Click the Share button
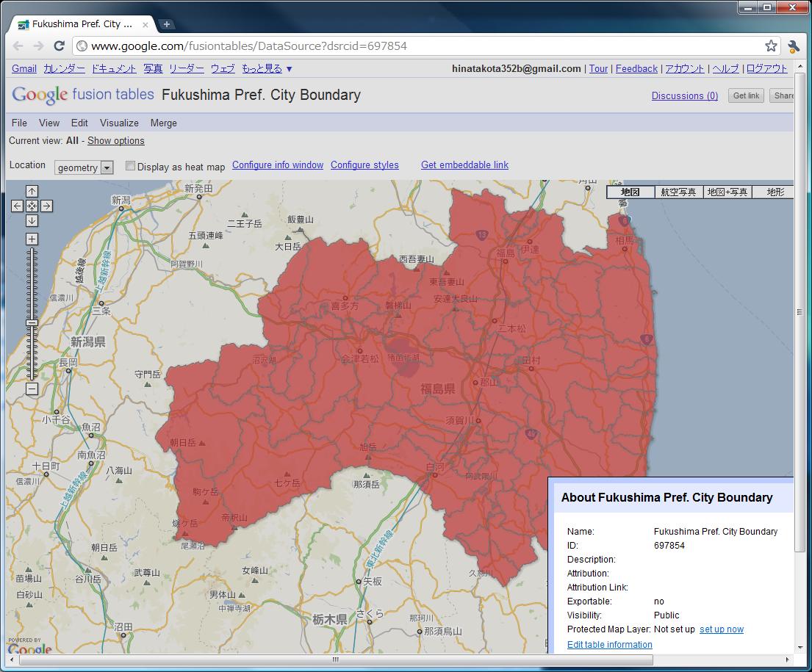The image size is (812, 672). [x=783, y=95]
